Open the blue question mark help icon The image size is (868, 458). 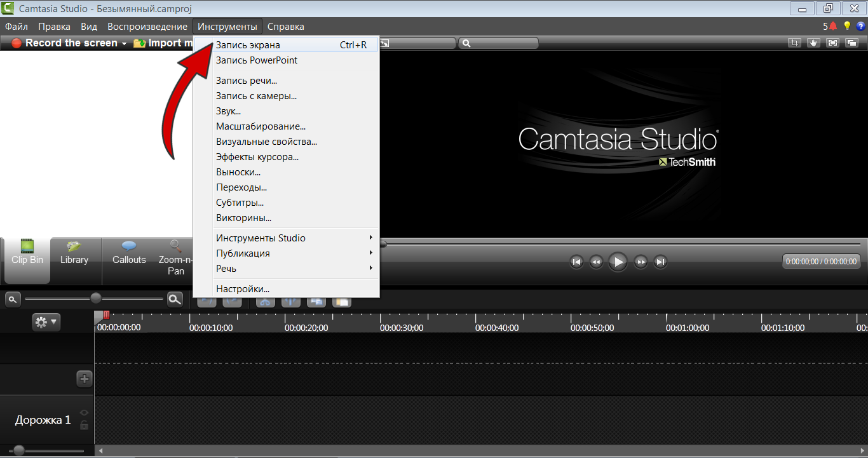861,26
